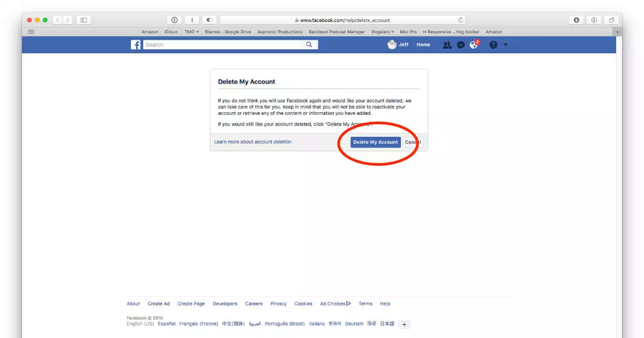Expand the TMO bookmarks folder
Screen dimensions: 644x338
(191, 32)
